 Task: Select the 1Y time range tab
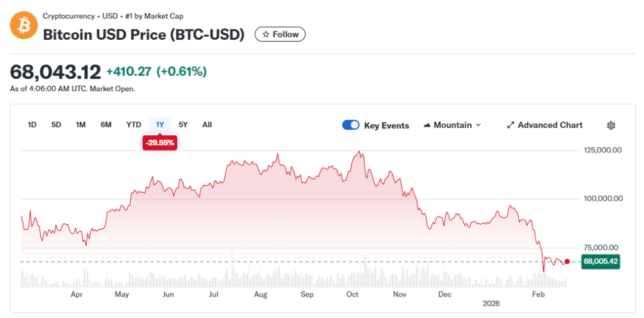(160, 125)
